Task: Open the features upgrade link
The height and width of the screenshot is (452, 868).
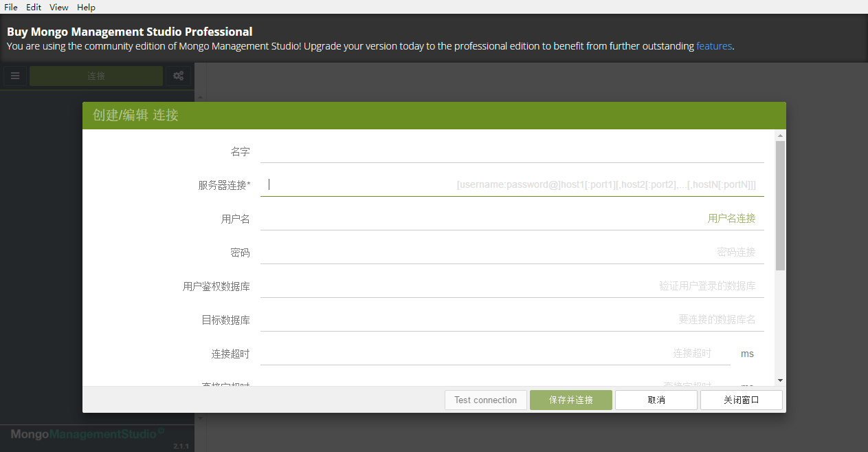Action: (713, 46)
